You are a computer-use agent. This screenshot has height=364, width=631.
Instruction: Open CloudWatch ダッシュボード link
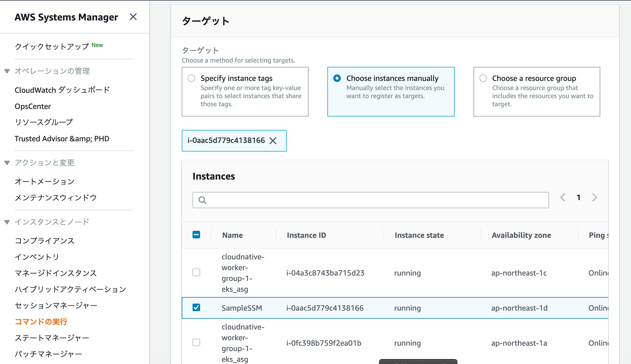click(x=62, y=90)
